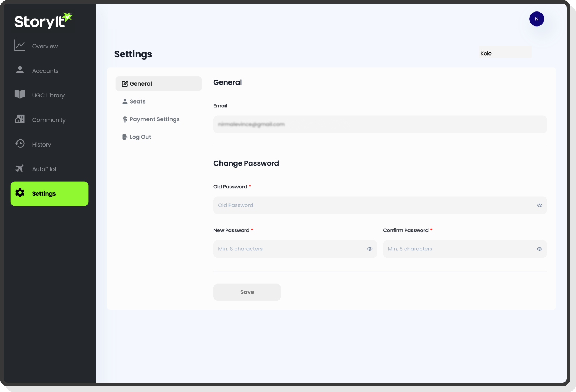576x392 pixels.
Task: Click the dollar icon beside Payment Settings
Action: (124, 119)
